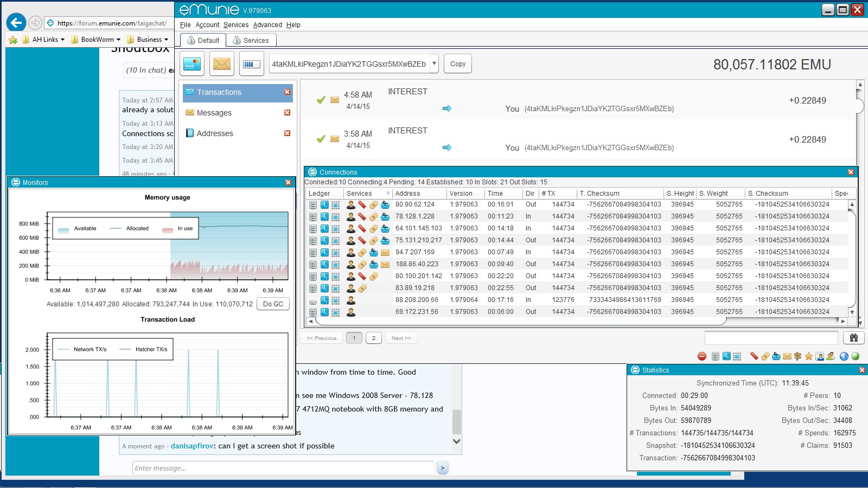Click the signpost icon in status bar
Screen dimensions: 868x488
pyautogui.click(x=797, y=356)
